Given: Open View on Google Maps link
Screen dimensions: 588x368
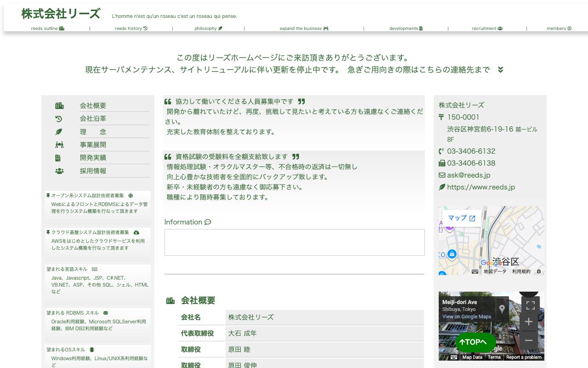Looking at the screenshot, I should [x=467, y=317].
